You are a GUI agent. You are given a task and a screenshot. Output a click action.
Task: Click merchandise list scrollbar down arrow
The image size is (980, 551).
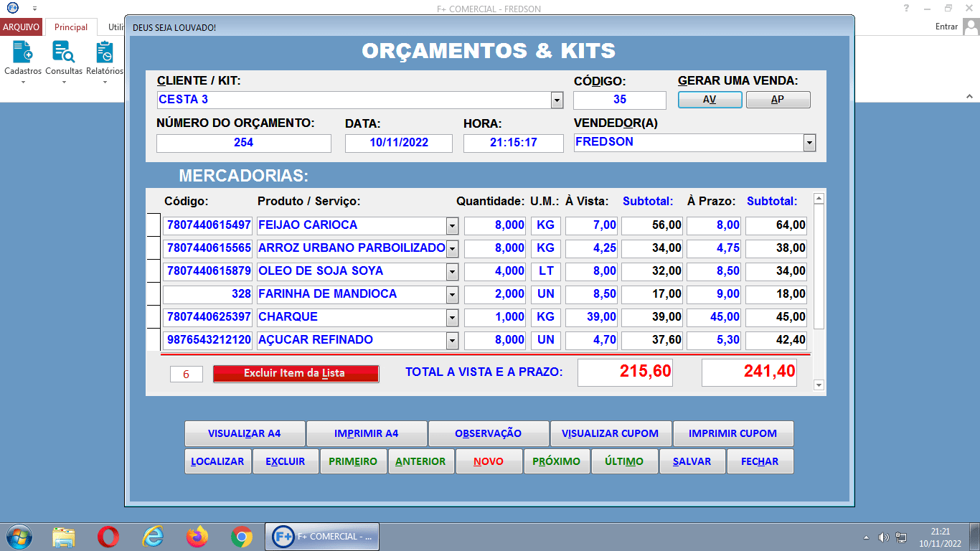(819, 385)
